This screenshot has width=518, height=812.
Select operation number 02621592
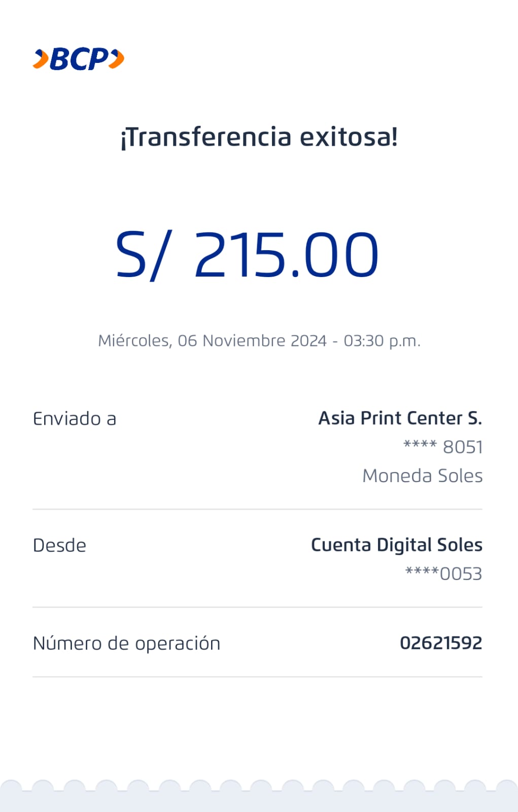[441, 643]
